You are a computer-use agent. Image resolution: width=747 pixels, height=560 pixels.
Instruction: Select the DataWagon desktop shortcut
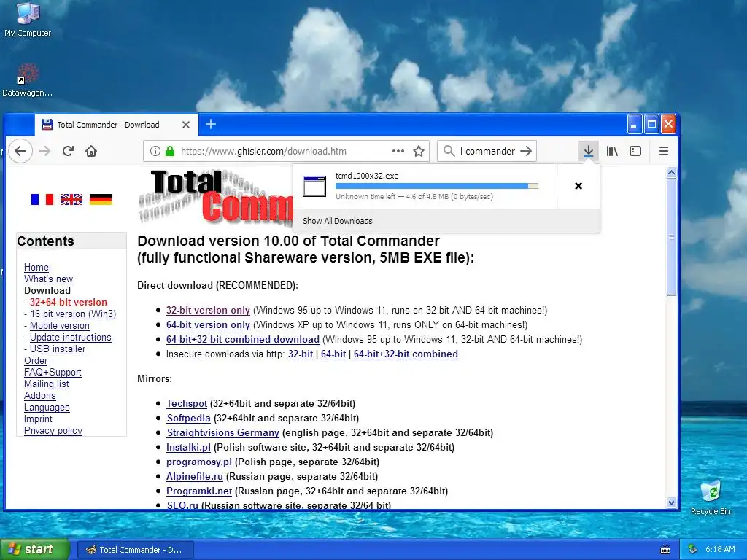coord(28,80)
